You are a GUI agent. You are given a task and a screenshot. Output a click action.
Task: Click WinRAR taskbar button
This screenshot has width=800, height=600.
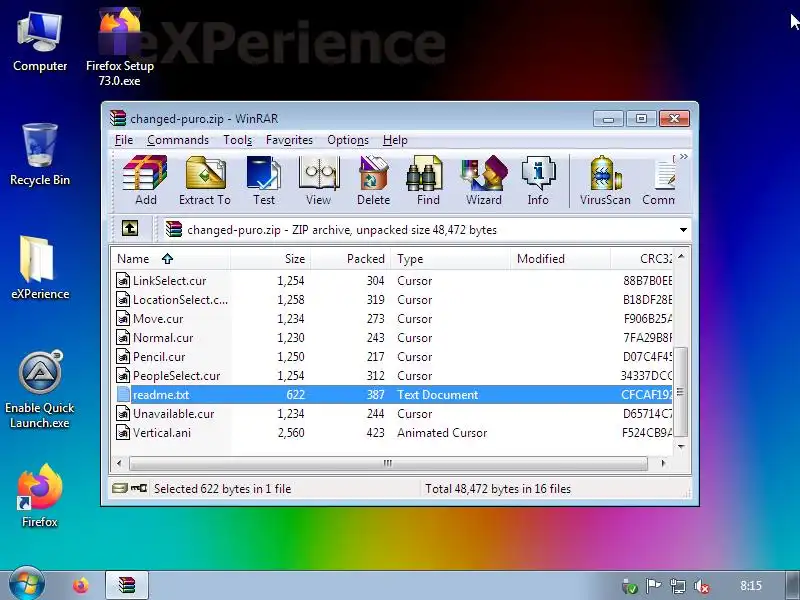pos(127,585)
